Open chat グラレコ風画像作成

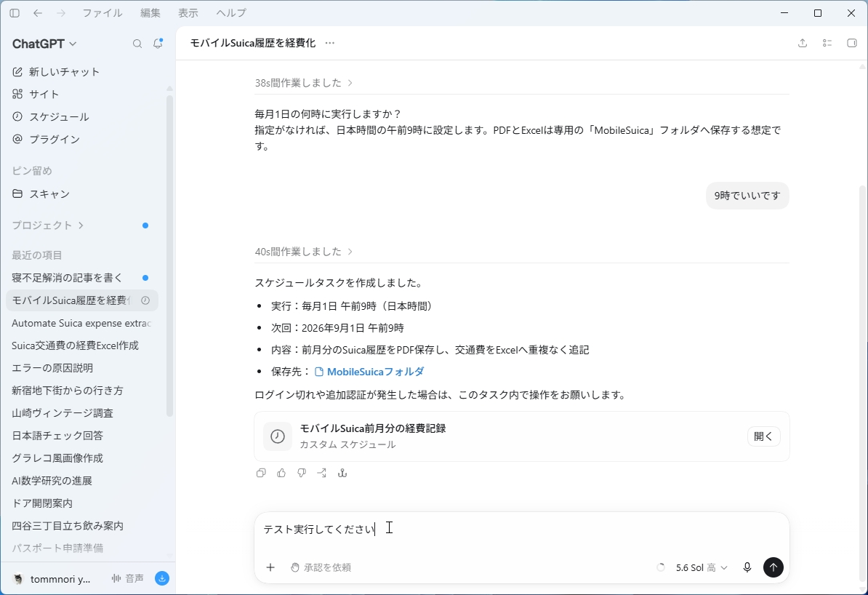pyautogui.click(x=82, y=458)
